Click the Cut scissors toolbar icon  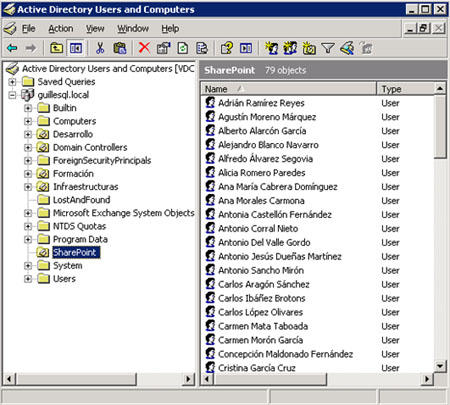[x=100, y=48]
